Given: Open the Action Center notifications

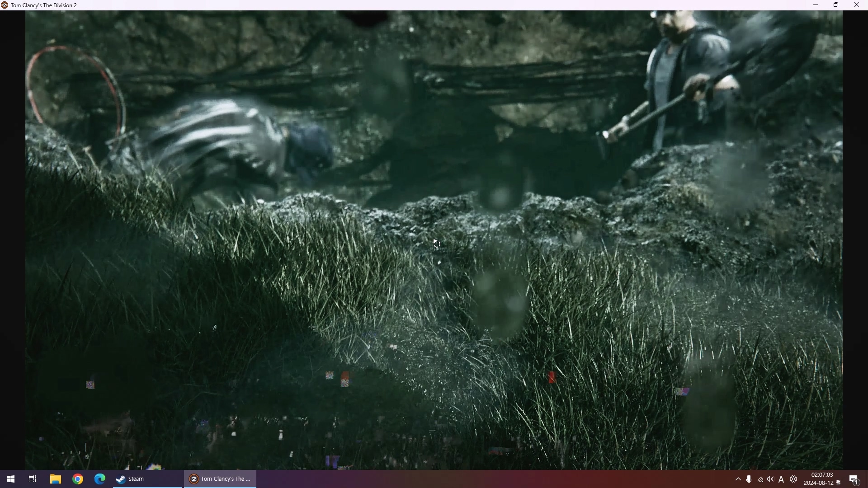Looking at the screenshot, I should pos(854,479).
